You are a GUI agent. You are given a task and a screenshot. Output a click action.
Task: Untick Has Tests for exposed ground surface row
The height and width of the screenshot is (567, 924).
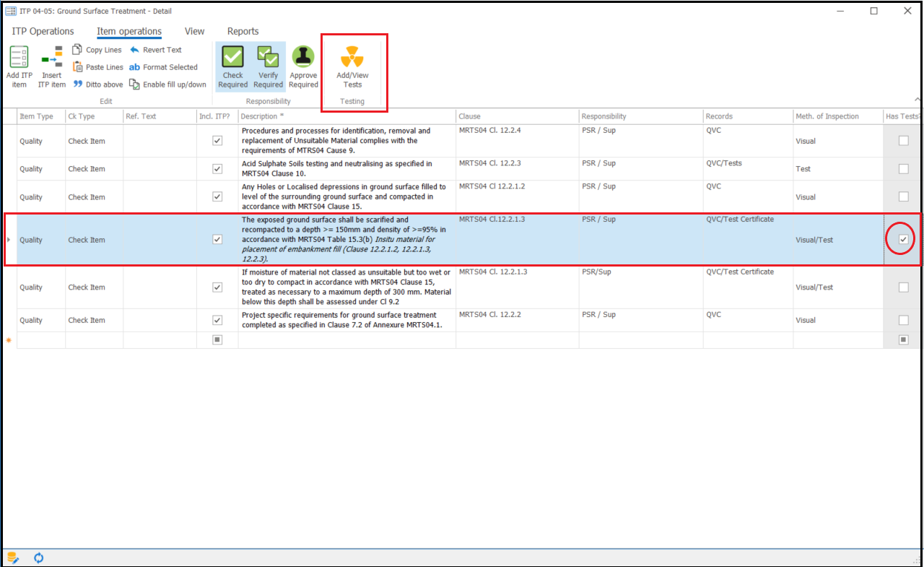click(x=903, y=239)
